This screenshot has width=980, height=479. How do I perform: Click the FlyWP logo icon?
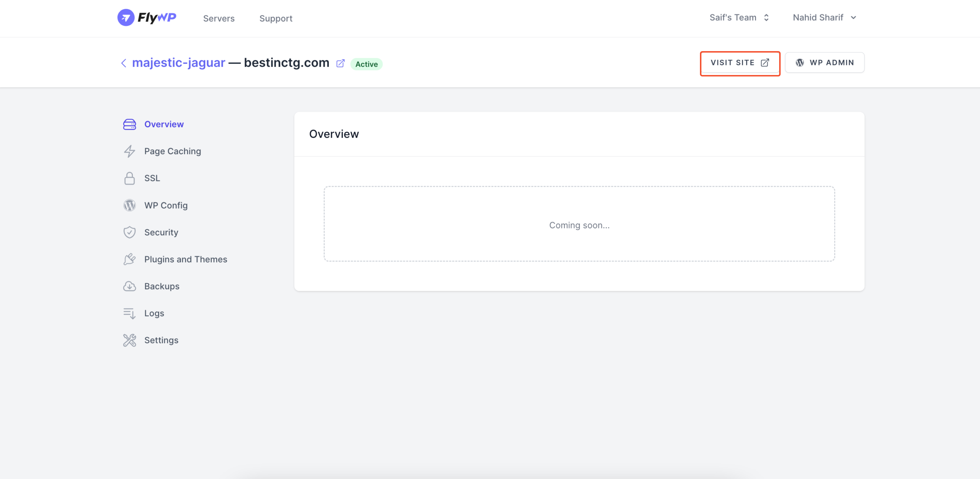point(126,18)
